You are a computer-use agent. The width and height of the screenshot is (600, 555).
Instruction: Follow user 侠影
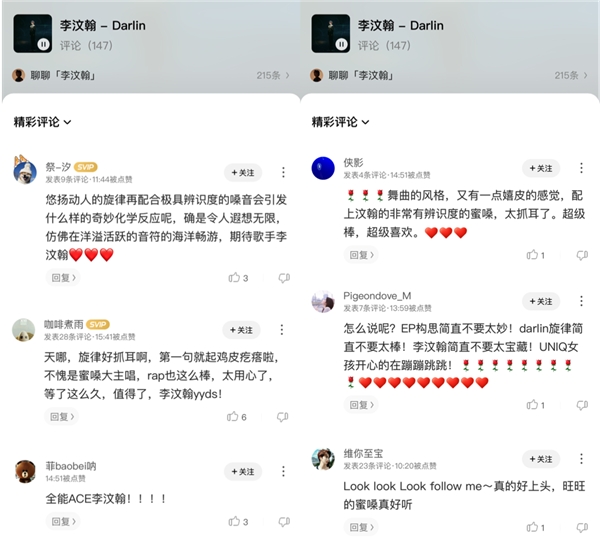(541, 168)
